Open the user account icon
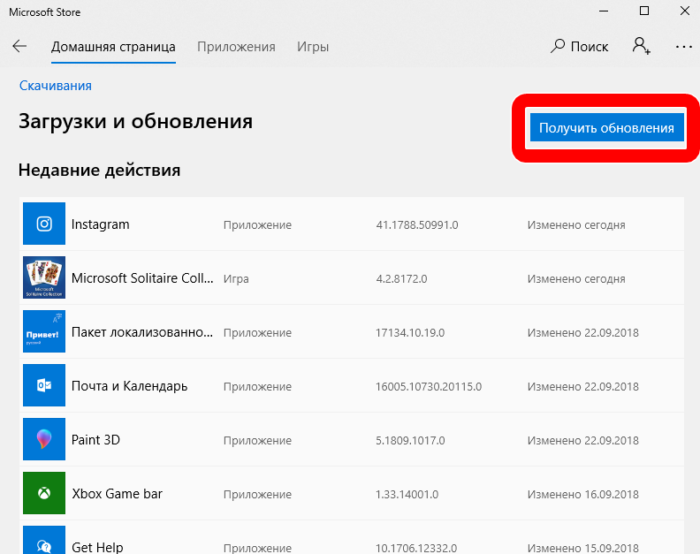The width and height of the screenshot is (700, 554). (641, 46)
